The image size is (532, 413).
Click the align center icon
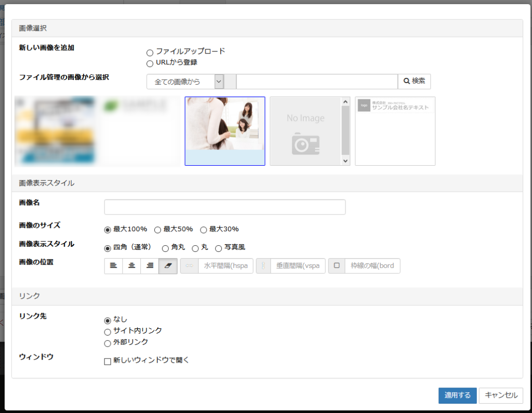click(131, 265)
